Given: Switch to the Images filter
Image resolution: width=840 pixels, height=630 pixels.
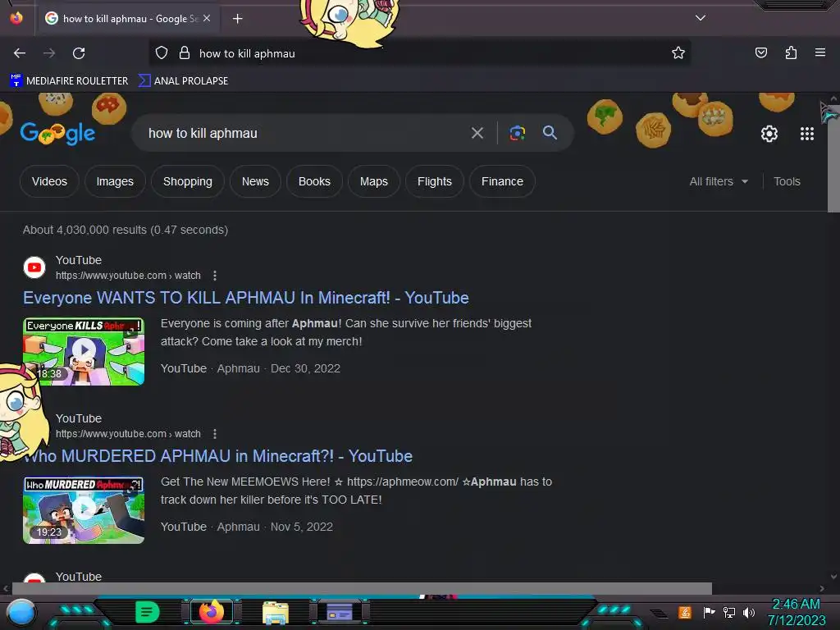Looking at the screenshot, I should coord(115,181).
